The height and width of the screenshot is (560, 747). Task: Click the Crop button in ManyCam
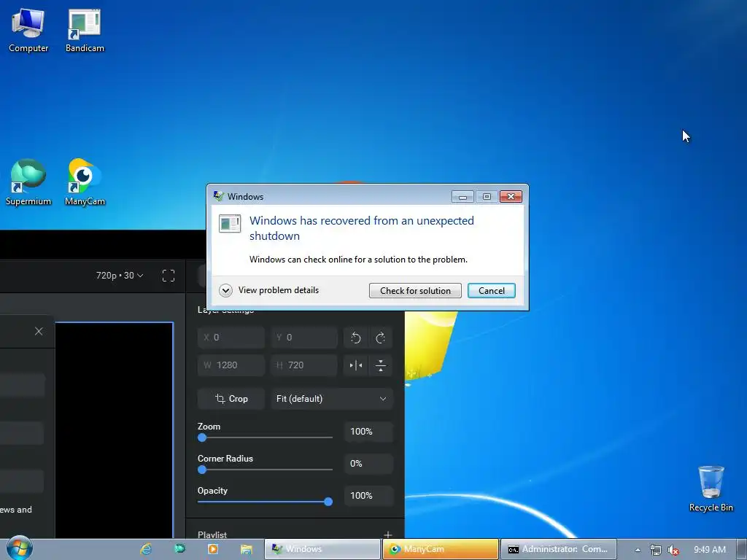(231, 399)
